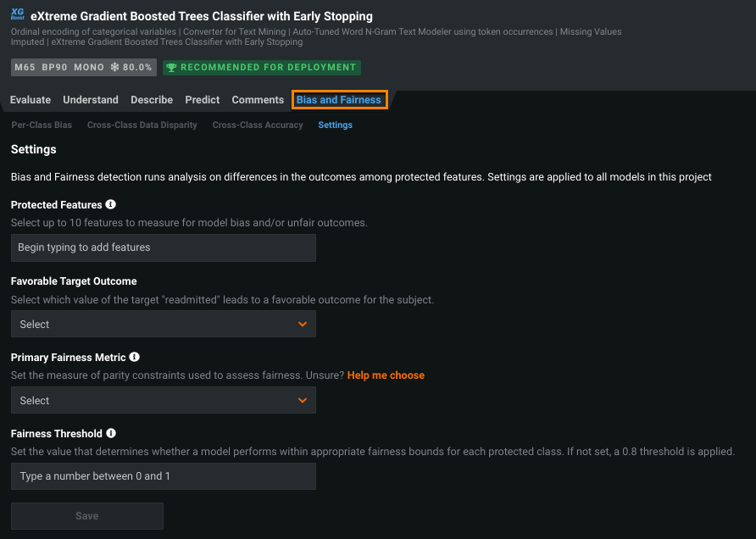Open the Comments tab
Screen dimensions: 756x539
tap(258, 100)
